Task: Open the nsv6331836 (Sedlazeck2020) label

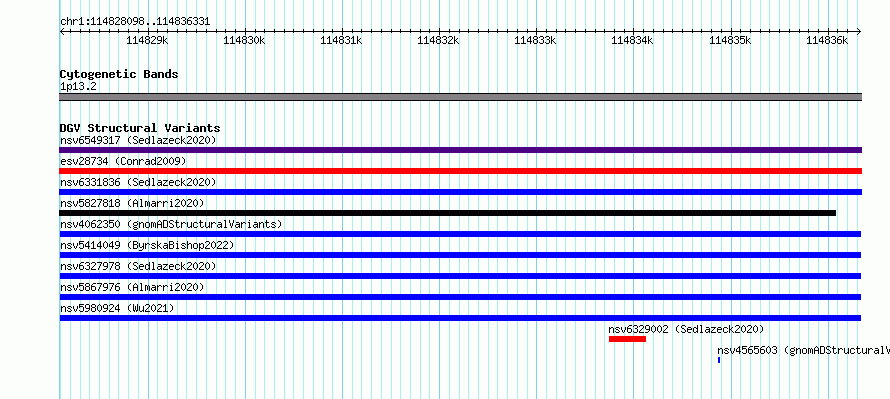Action: pyautogui.click(x=138, y=182)
